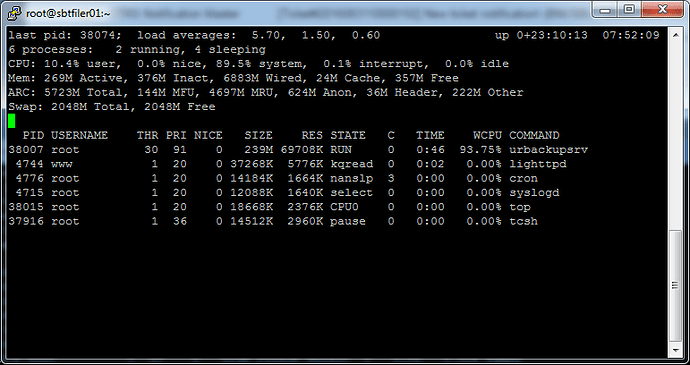This screenshot has height=365, width=690.
Task: Click the USERNAME column header
Action: click(79, 135)
